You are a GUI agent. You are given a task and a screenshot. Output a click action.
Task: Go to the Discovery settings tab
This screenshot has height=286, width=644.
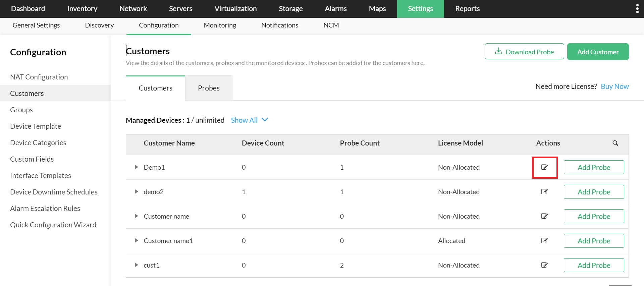coord(99,25)
